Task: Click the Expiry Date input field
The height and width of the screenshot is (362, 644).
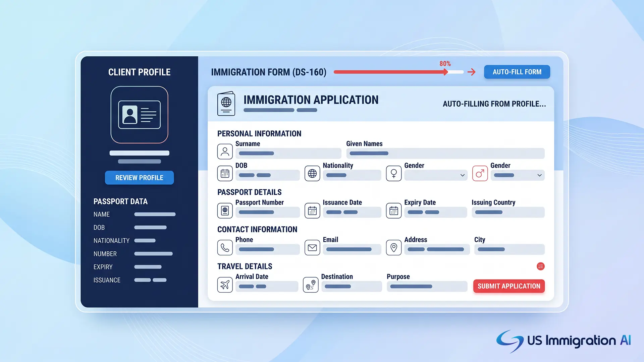Action: click(x=435, y=212)
